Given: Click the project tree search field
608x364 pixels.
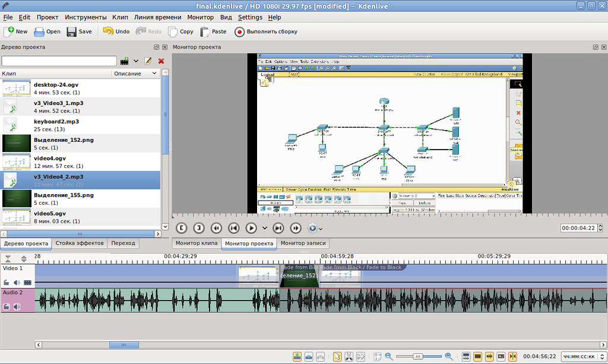Looking at the screenshot, I should 59,61.
